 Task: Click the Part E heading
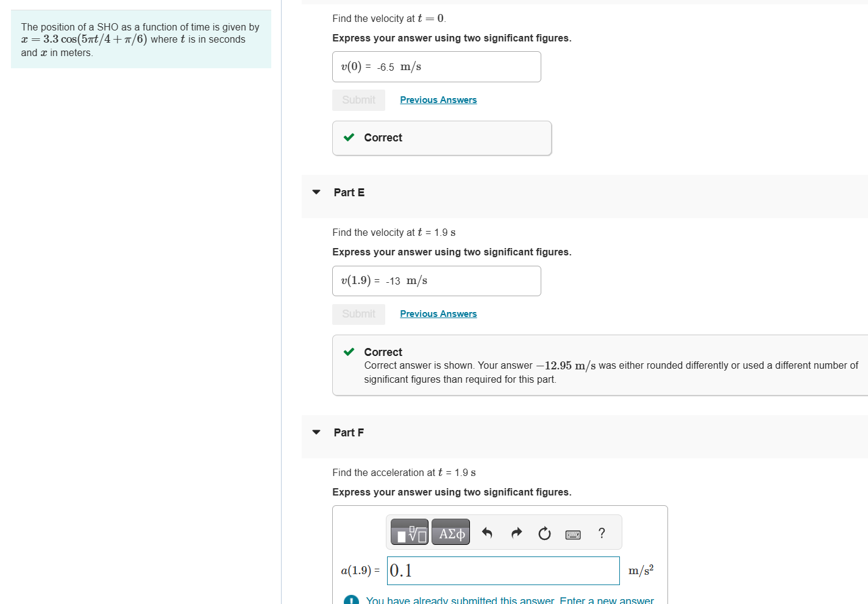pyautogui.click(x=349, y=193)
